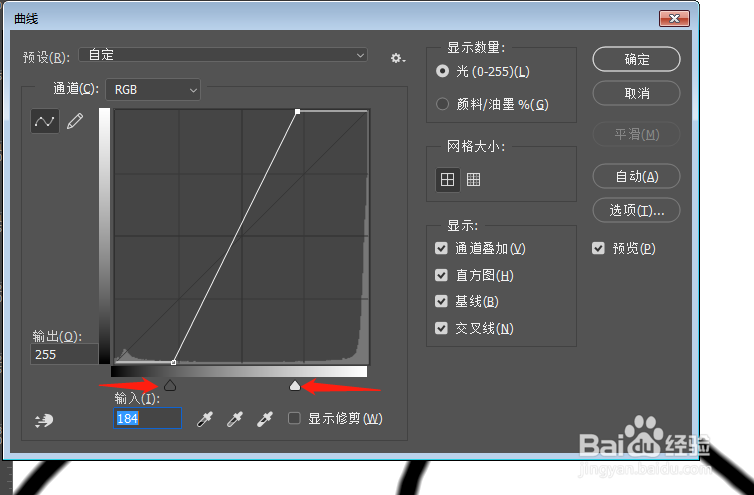Select the 光 (0-255) radio option
Screen dimensions: 754x495
pyautogui.click(x=442, y=71)
